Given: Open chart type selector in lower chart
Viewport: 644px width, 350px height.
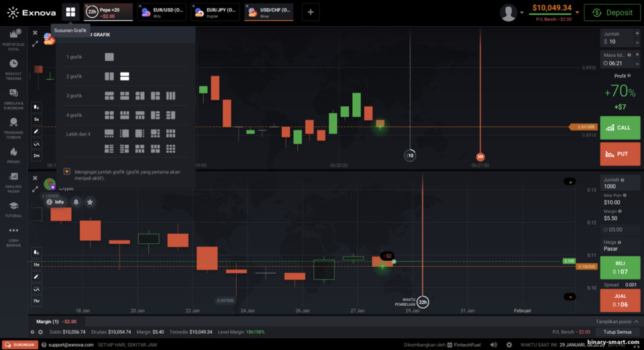Looking at the screenshot, I should [36, 252].
